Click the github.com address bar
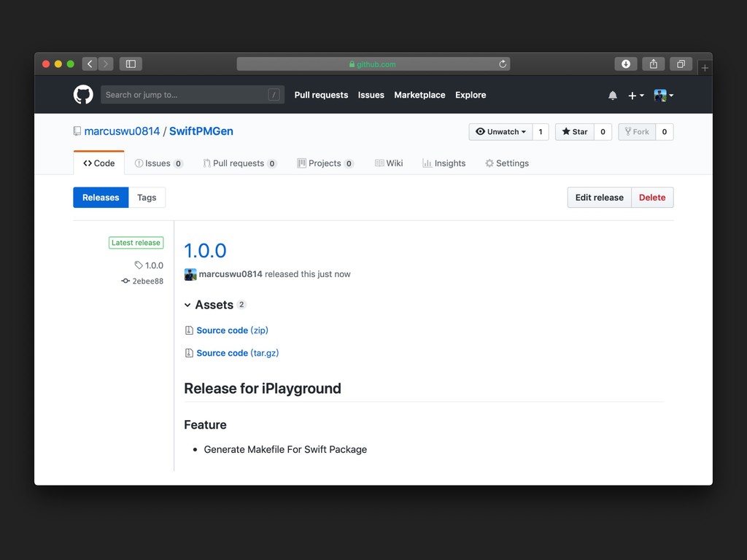Screen dimensions: 747x560 373,64
